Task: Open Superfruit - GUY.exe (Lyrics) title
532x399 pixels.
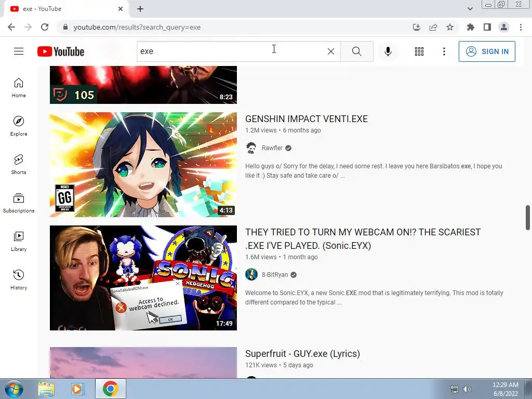Action: (x=303, y=353)
